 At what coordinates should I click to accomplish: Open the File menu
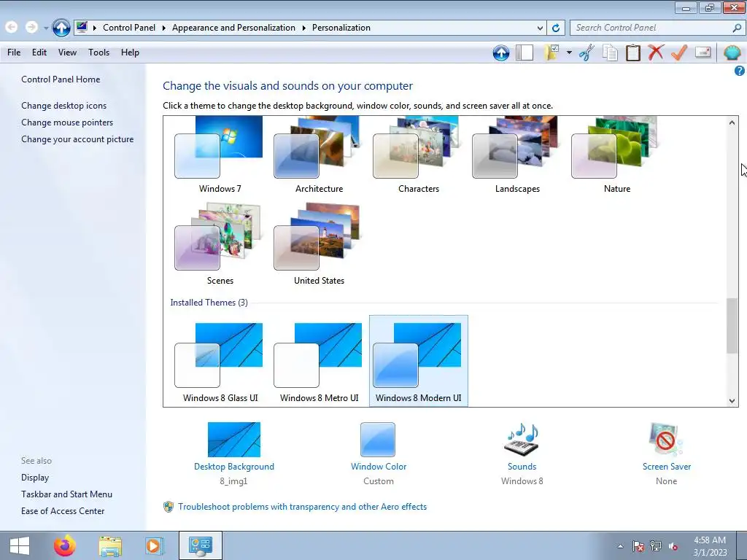pos(14,52)
